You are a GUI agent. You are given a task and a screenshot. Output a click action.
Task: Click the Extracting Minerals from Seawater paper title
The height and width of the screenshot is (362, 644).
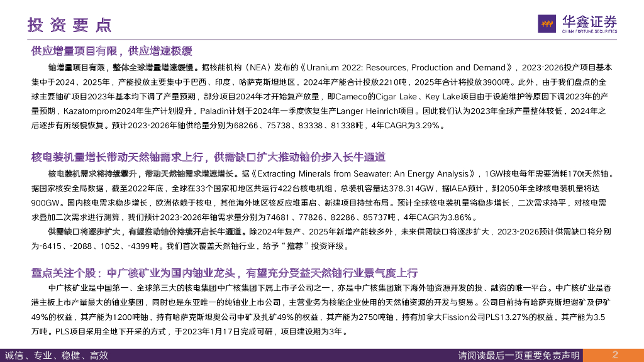click(367, 173)
